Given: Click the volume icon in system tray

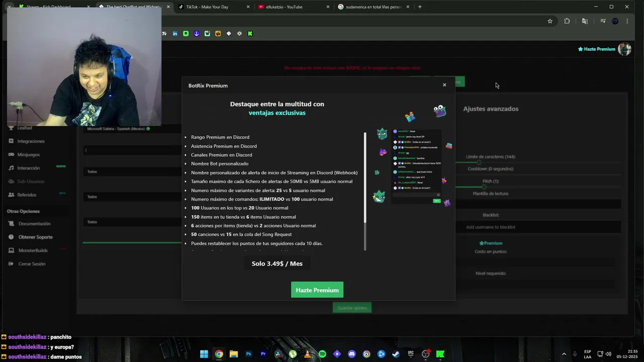Looking at the screenshot, I should pyautogui.click(x=609, y=354).
